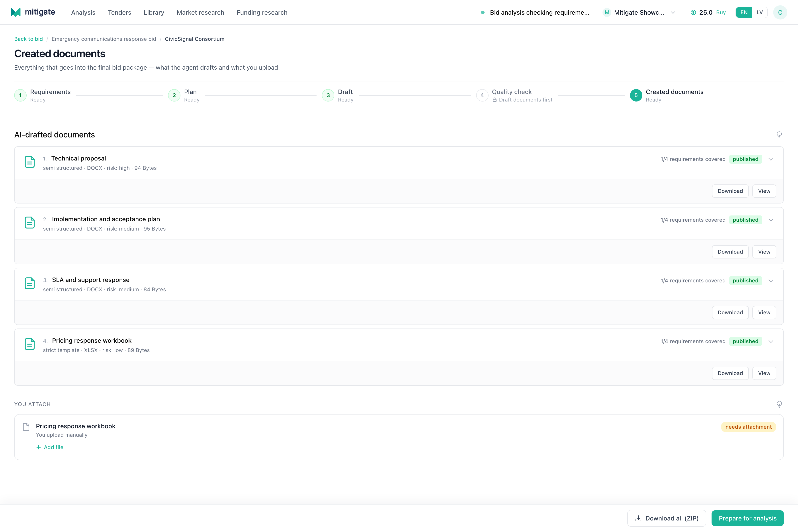Image resolution: width=798 pixels, height=532 pixels.
Task: Click the lightbulb hint for AI-drafted documents
Action: 779,135
